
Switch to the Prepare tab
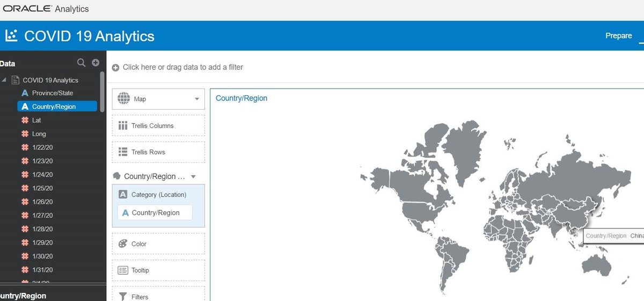pos(619,35)
